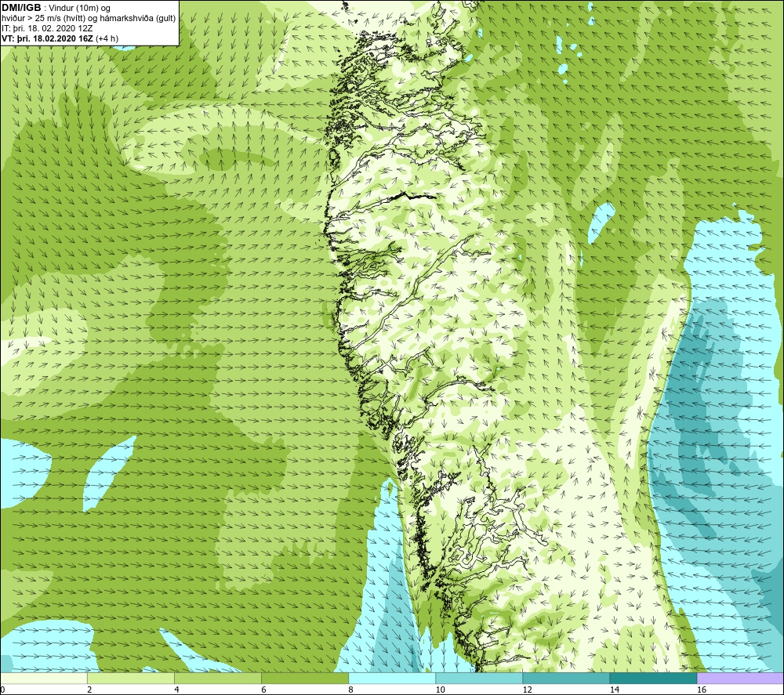784x695 pixels.
Task: Click the legend scale label "16"
Action: tap(702, 690)
